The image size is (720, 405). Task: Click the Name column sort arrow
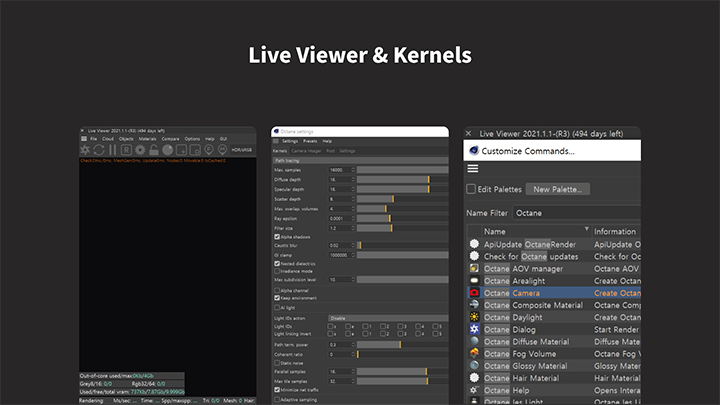[586, 229]
